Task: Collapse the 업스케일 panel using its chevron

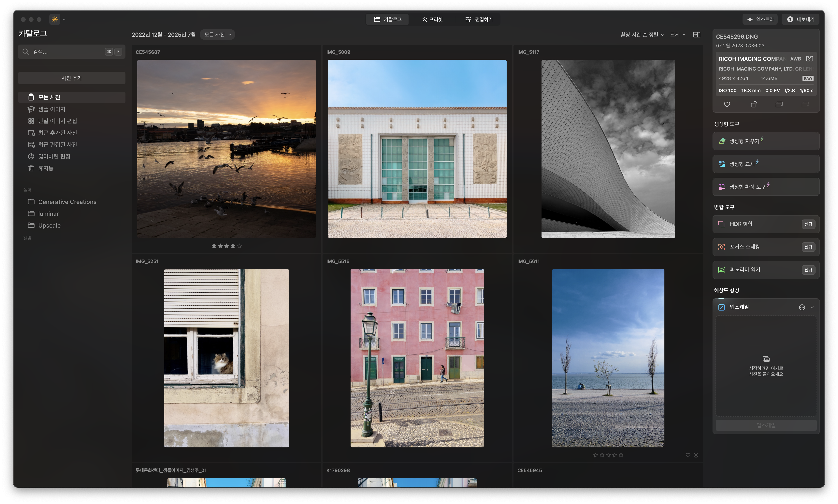Action: pos(812,307)
